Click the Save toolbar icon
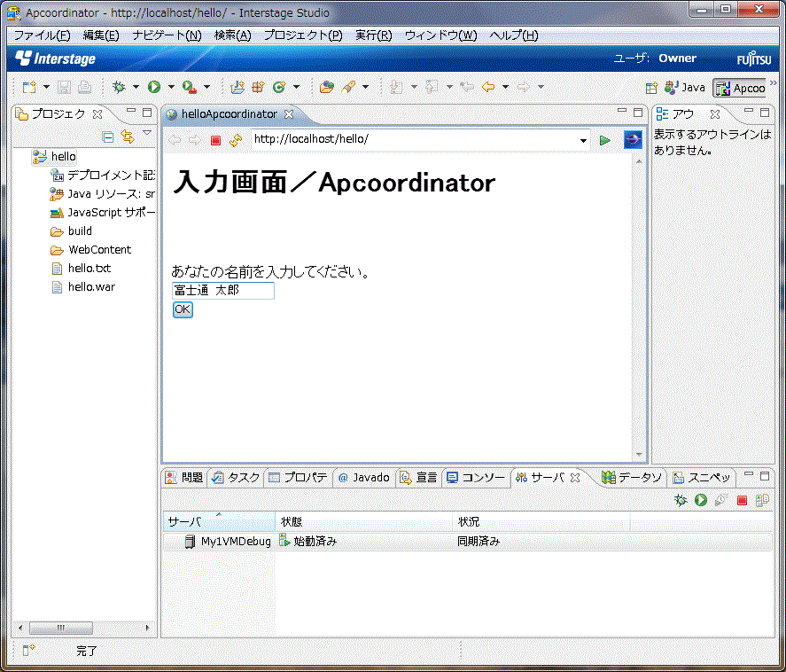 coord(64,87)
